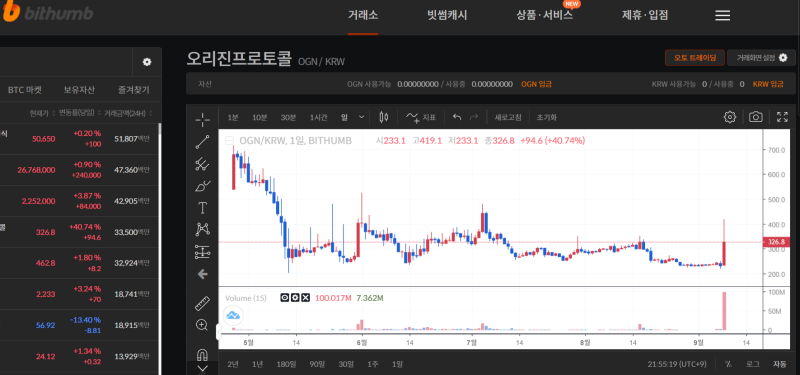Image resolution: width=800 pixels, height=375 pixels.
Task: Select the pitchfork drawing tool
Action: (x=203, y=164)
